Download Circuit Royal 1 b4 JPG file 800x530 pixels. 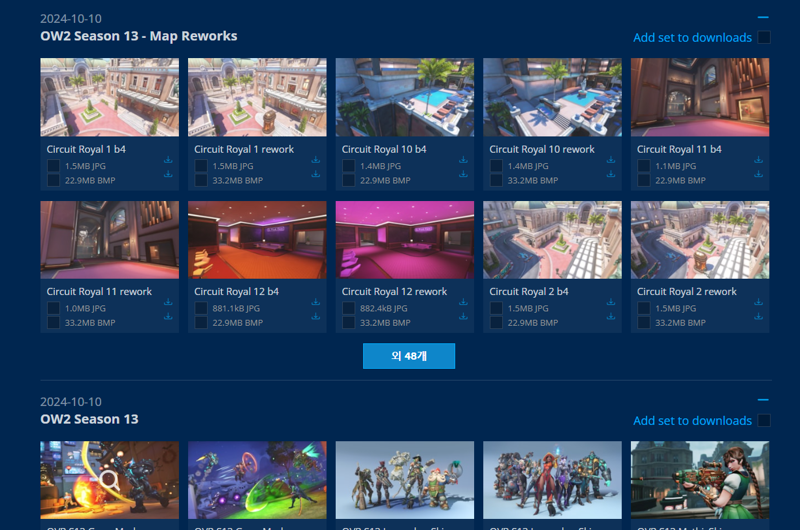[x=168, y=160]
